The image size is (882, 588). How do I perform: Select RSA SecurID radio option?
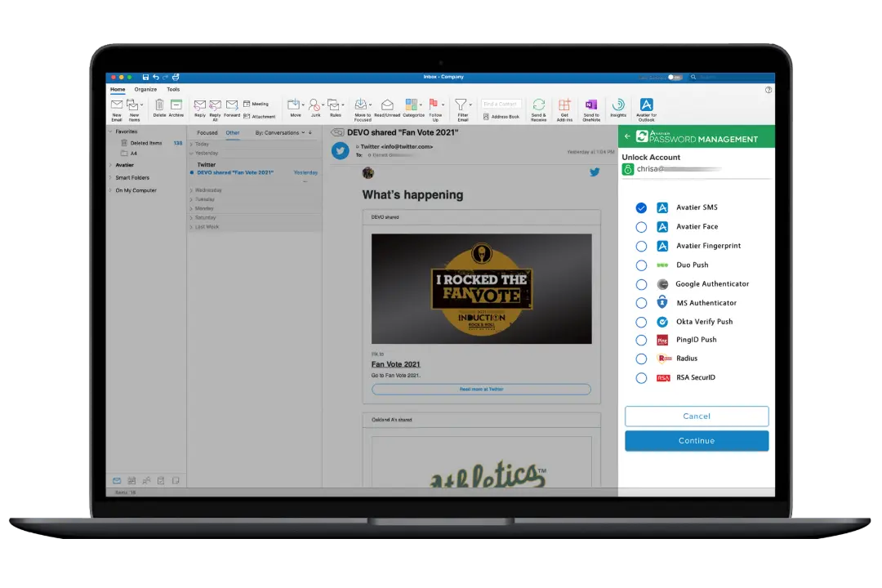[x=641, y=377]
